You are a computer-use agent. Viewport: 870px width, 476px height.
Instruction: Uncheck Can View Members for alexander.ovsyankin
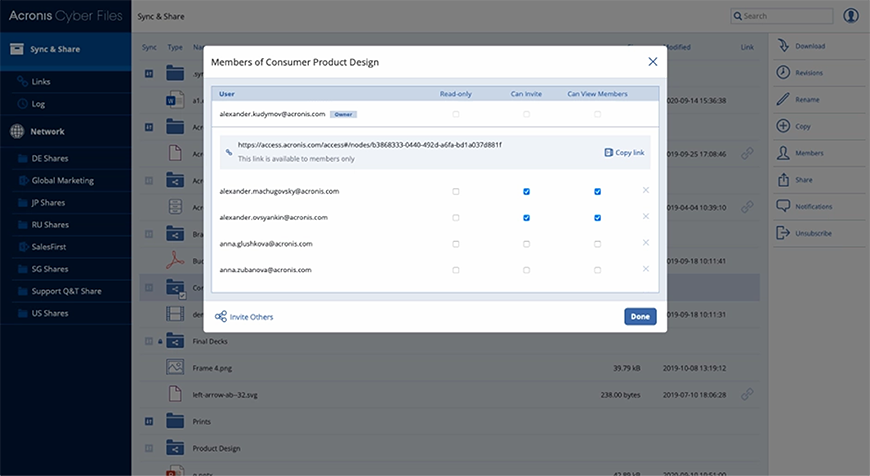pos(597,217)
